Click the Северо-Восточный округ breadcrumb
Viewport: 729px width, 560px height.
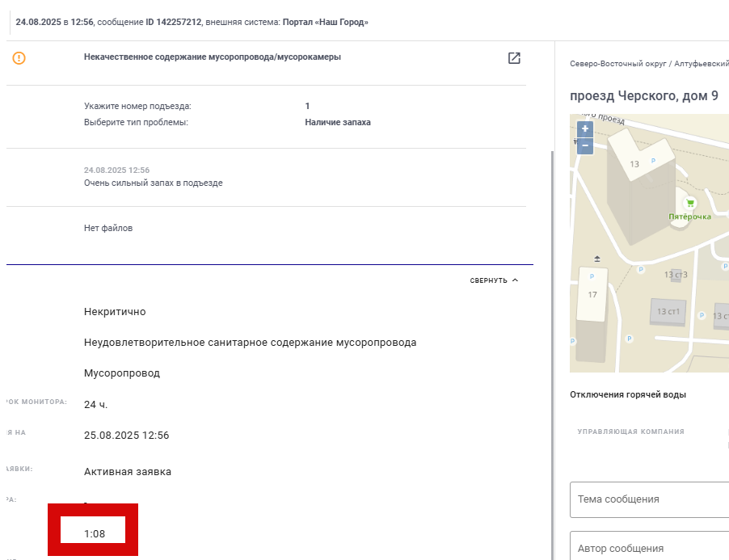point(618,64)
